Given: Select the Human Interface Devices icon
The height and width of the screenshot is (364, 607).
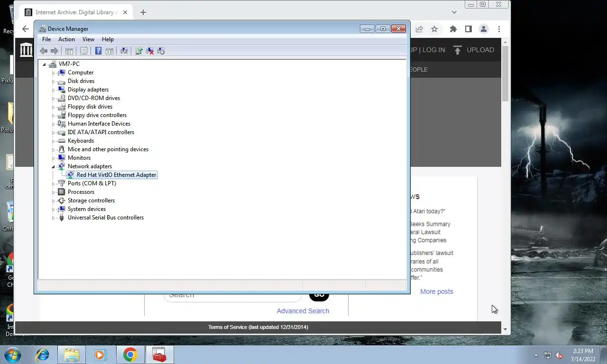Looking at the screenshot, I should point(61,124).
